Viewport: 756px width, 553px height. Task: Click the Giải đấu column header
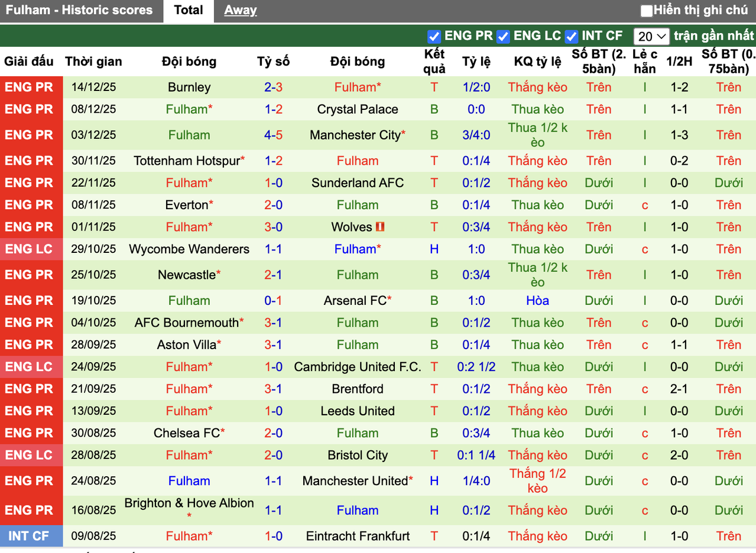(x=29, y=61)
